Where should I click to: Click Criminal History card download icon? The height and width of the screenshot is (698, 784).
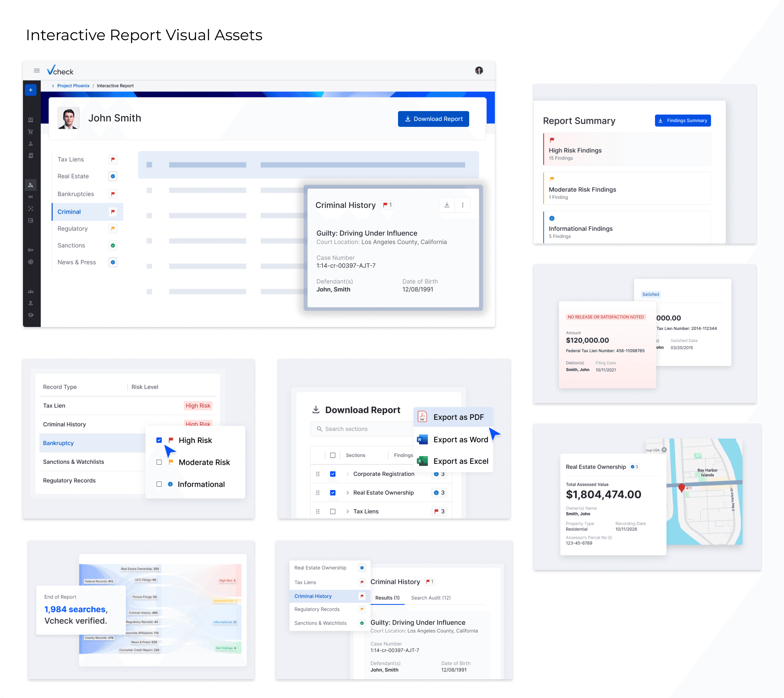click(447, 205)
